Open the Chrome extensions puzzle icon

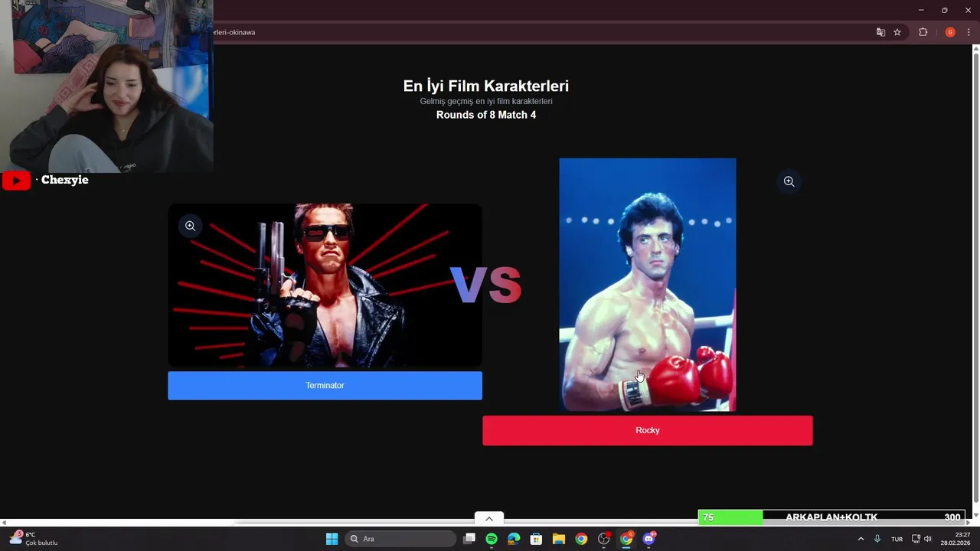(x=923, y=32)
